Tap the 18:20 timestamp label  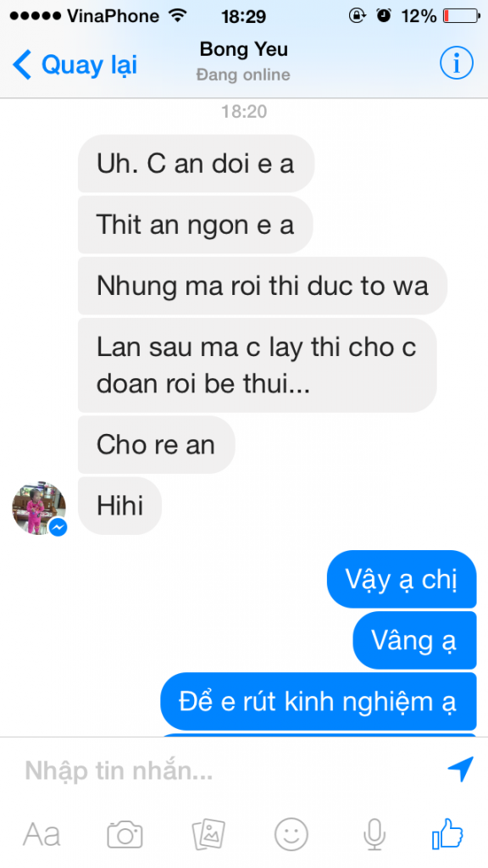(x=244, y=111)
